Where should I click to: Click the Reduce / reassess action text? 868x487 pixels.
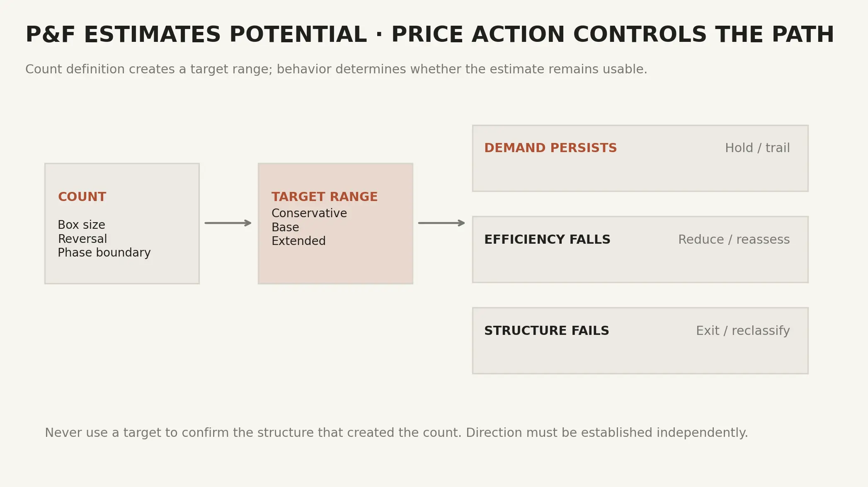point(734,240)
